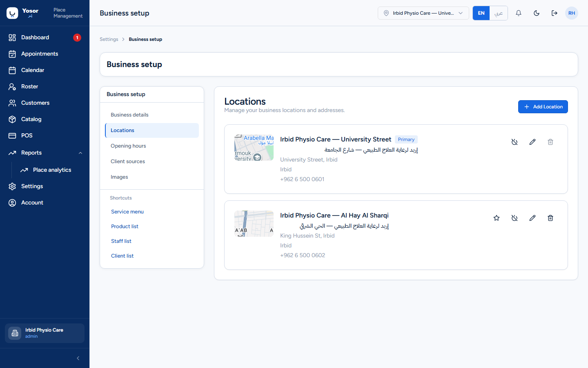Click the Irbid Physio Care admin card
The image size is (588, 368).
pyautogui.click(x=45, y=333)
